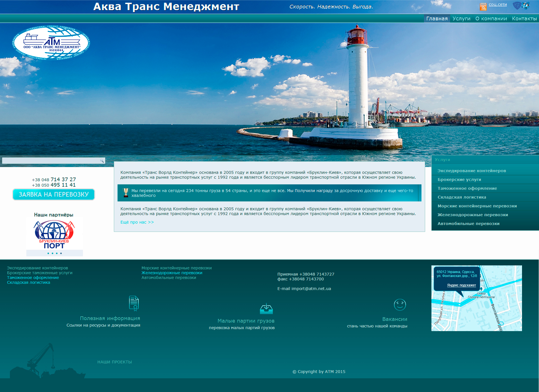Follow the Ещё про нас link
The width and height of the screenshot is (539, 392).
pos(137,222)
